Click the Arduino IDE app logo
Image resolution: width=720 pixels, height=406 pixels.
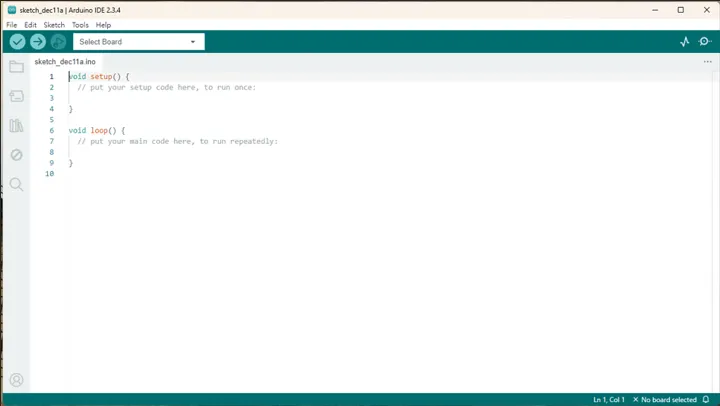tap(12, 10)
